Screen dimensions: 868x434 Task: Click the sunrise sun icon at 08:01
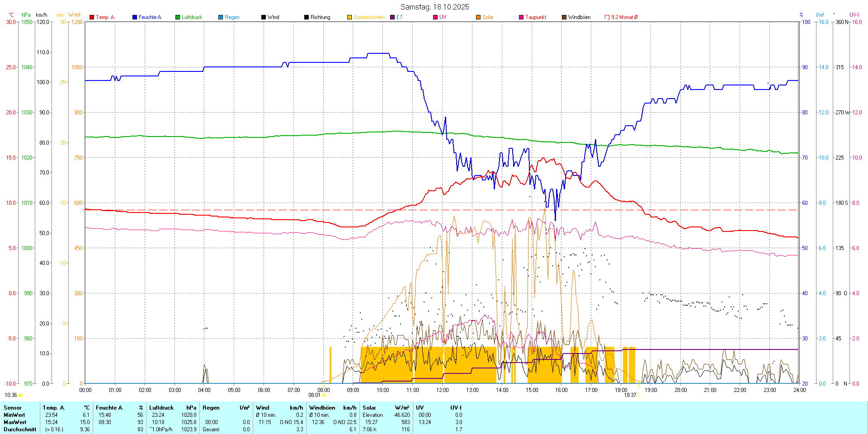tap(324, 395)
